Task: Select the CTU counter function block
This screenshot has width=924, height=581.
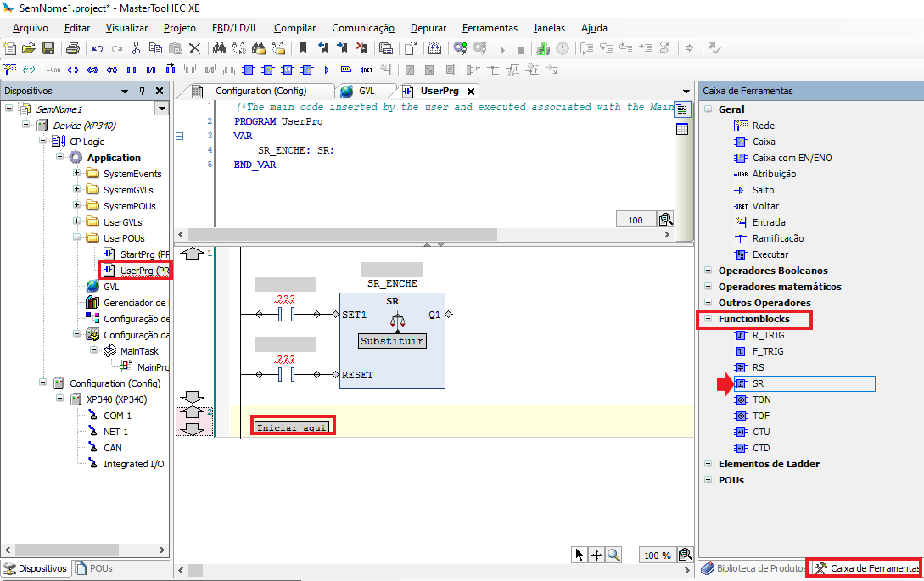Action: [761, 432]
